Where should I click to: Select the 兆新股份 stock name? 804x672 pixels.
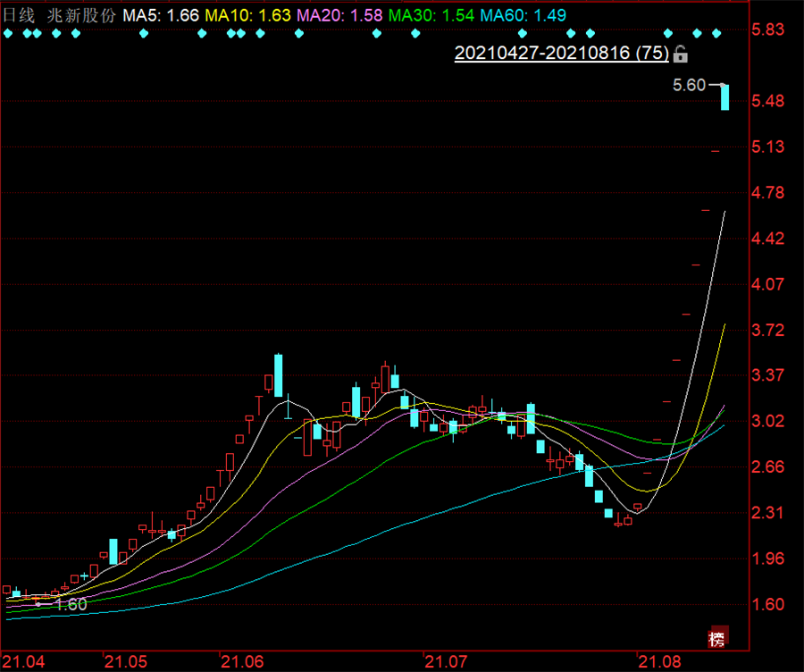tap(81, 15)
